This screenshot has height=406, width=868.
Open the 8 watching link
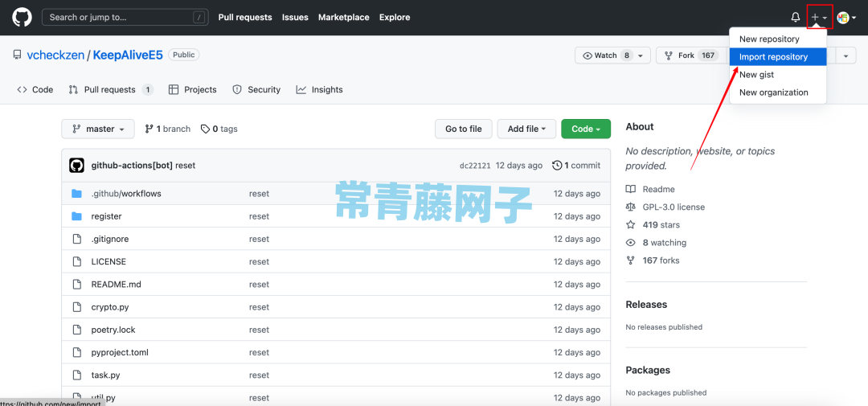656,243
